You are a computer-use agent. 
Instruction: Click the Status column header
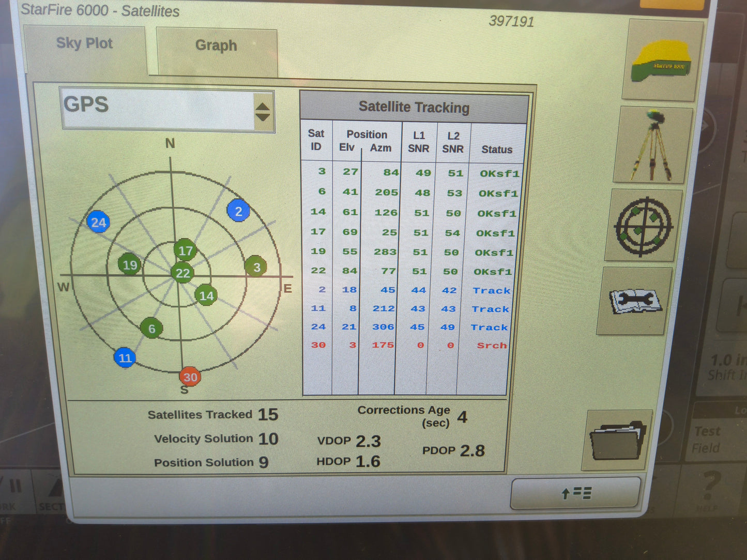tap(497, 149)
